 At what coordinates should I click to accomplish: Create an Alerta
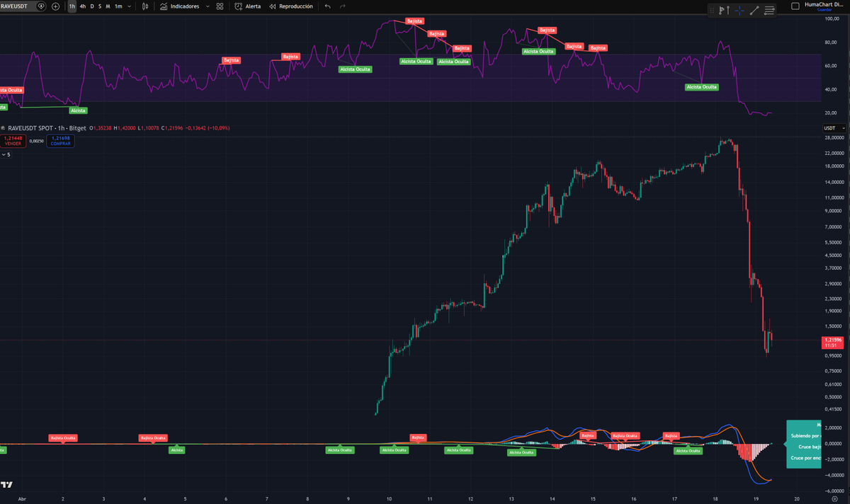click(248, 6)
